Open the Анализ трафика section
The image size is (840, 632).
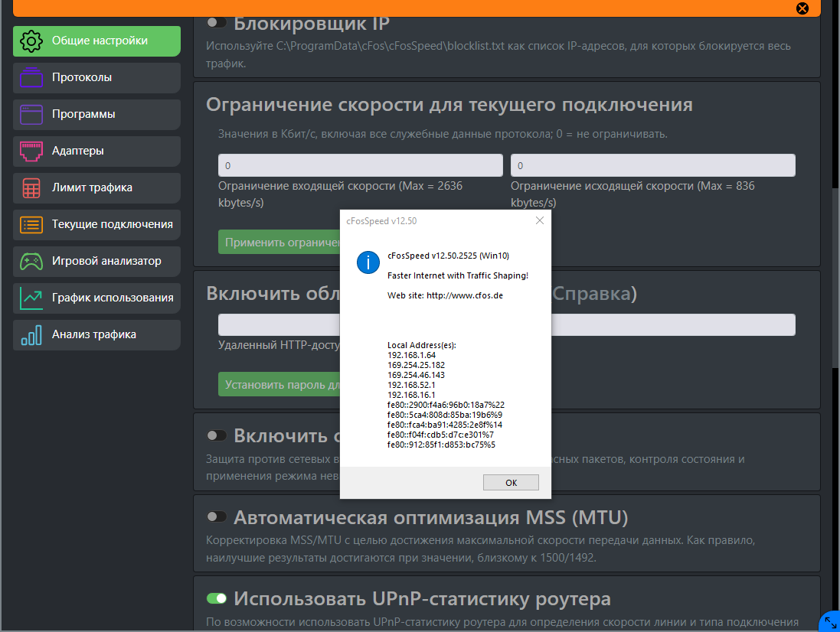[96, 335]
